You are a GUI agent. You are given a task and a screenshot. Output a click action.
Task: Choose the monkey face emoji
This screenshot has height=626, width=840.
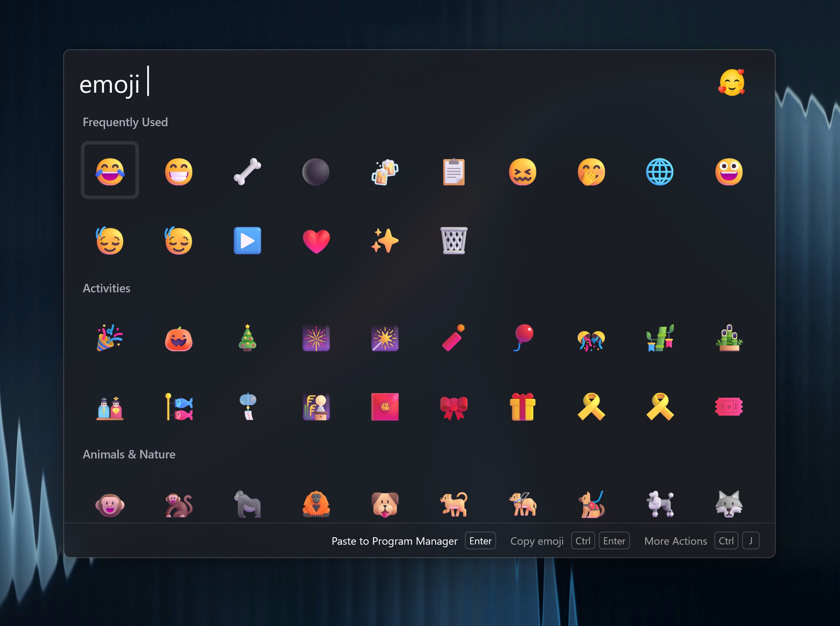pos(110,505)
